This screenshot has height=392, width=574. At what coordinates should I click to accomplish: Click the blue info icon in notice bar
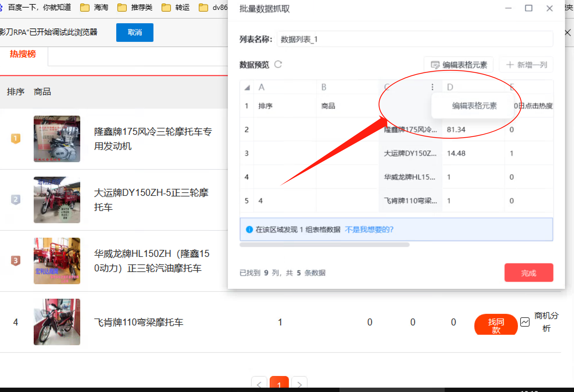coord(249,230)
